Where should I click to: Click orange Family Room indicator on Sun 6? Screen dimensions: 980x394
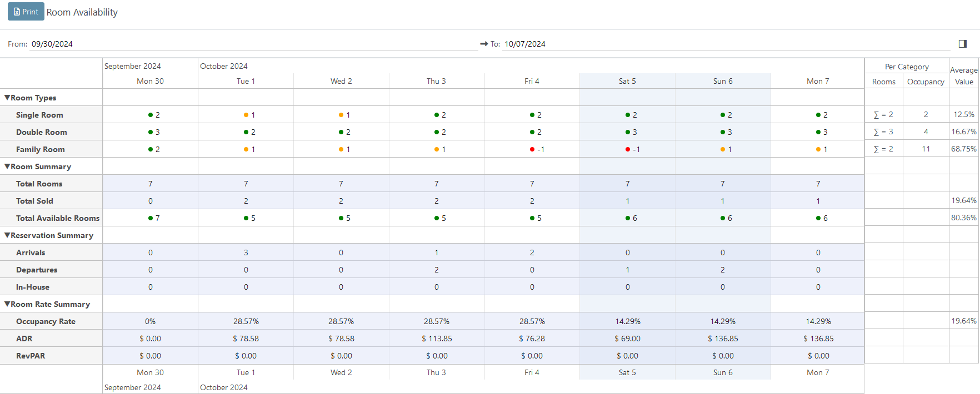(723, 149)
